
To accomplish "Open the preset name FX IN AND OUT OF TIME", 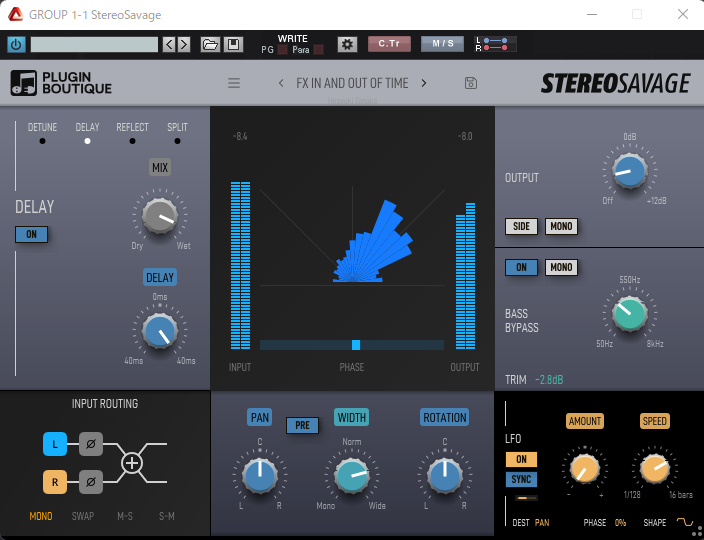I will [x=352, y=83].
